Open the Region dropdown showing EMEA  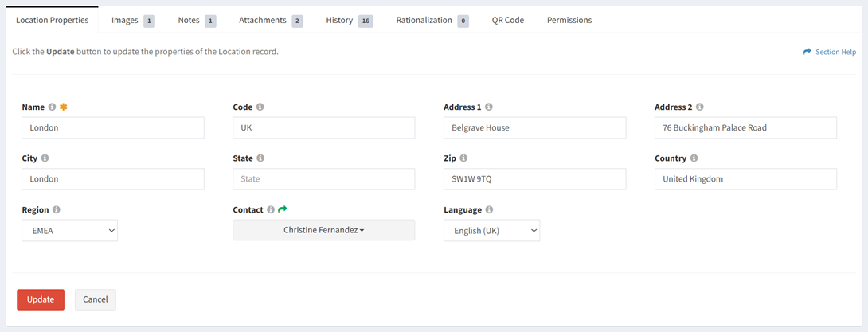coord(69,231)
